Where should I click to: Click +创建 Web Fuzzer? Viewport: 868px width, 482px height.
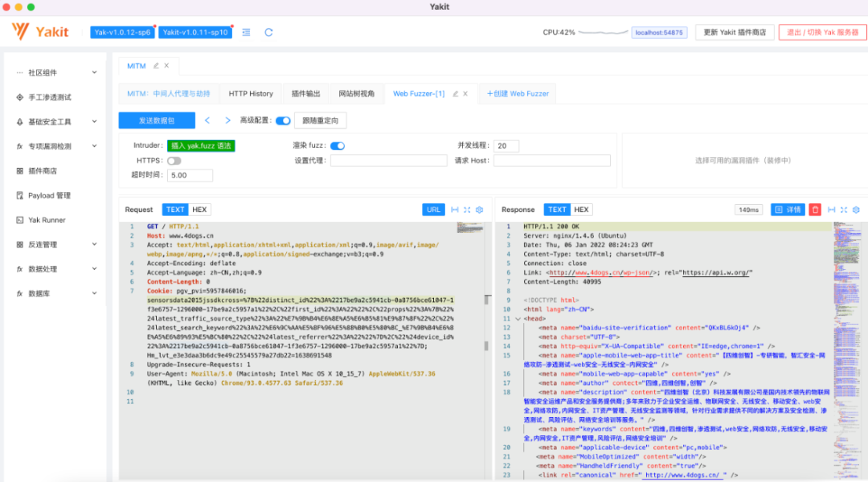[x=518, y=93]
